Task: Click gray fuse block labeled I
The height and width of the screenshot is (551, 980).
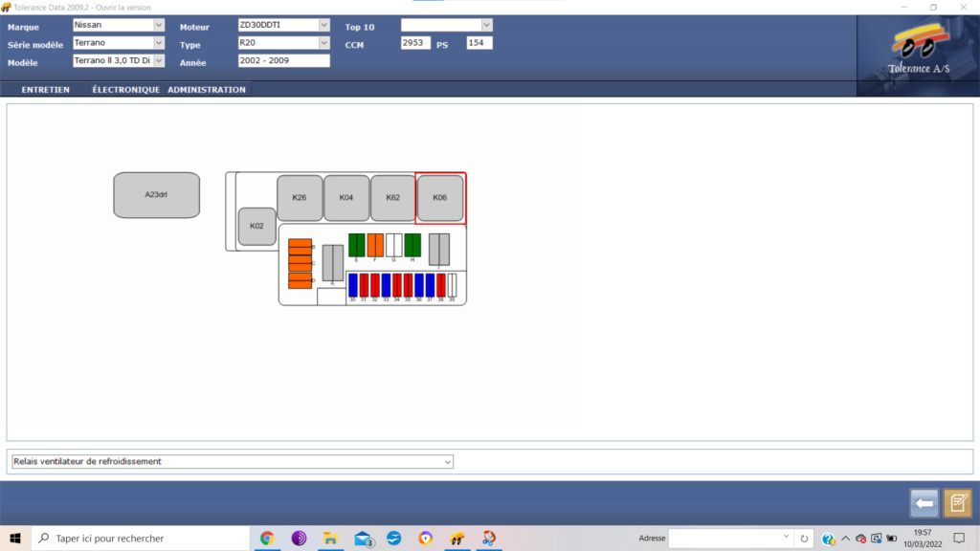Action: point(439,250)
